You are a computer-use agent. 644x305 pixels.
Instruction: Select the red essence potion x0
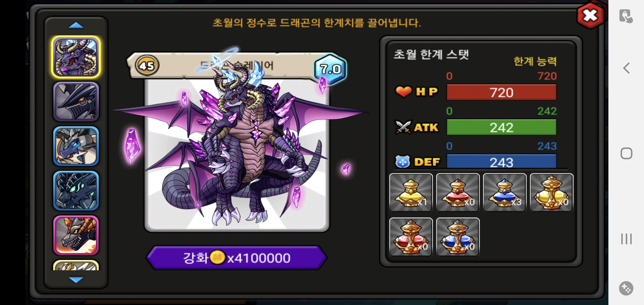click(458, 193)
